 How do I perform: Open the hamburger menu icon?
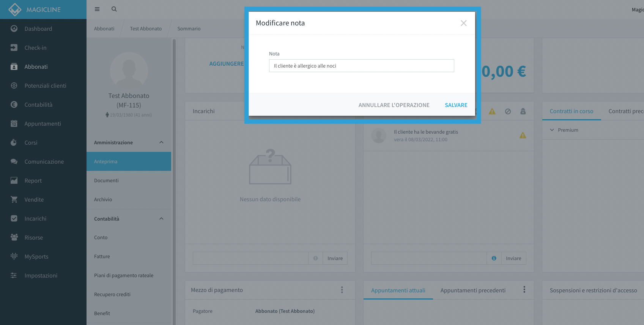coord(97,9)
